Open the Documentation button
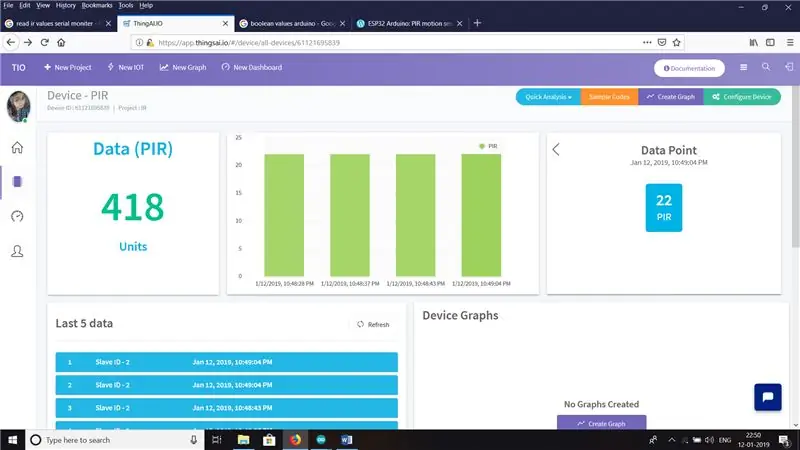 click(x=689, y=68)
